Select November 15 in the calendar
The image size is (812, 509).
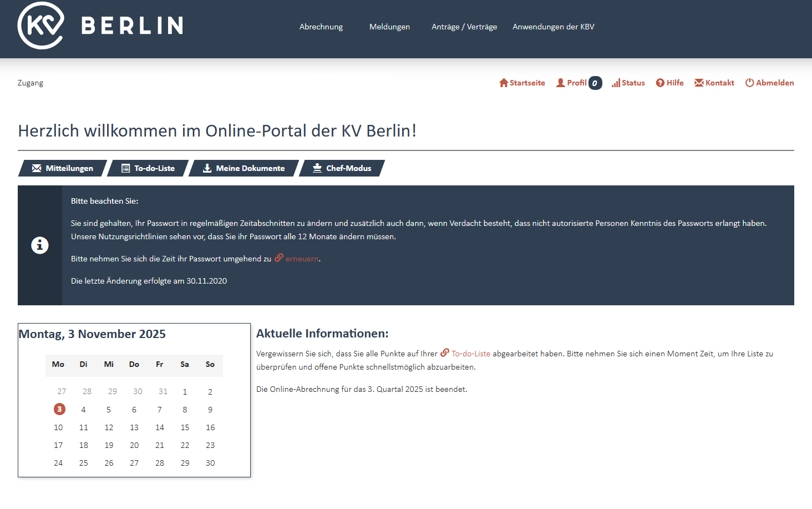click(185, 427)
